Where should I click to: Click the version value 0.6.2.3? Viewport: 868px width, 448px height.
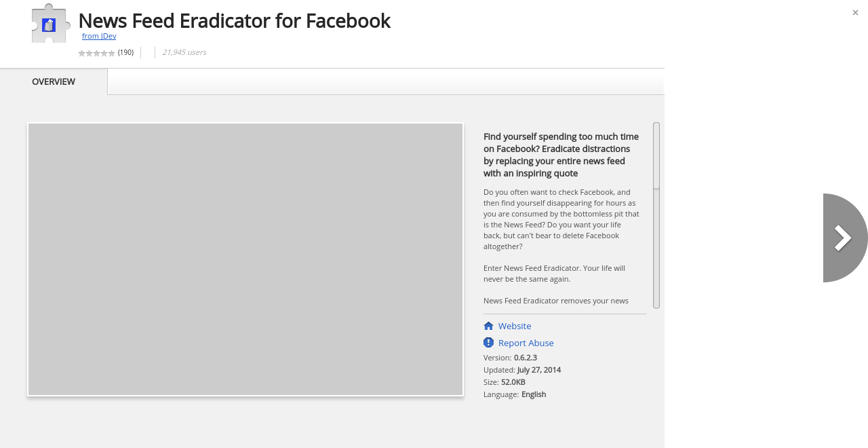pos(526,358)
